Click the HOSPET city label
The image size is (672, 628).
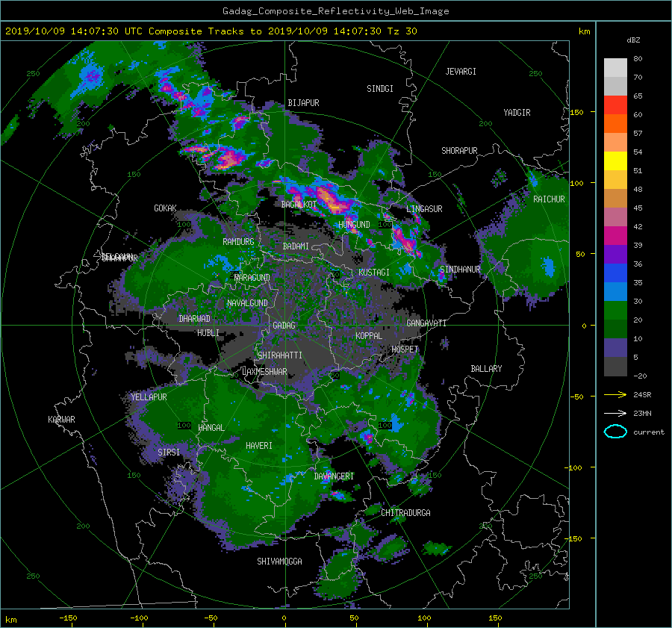pos(405,349)
